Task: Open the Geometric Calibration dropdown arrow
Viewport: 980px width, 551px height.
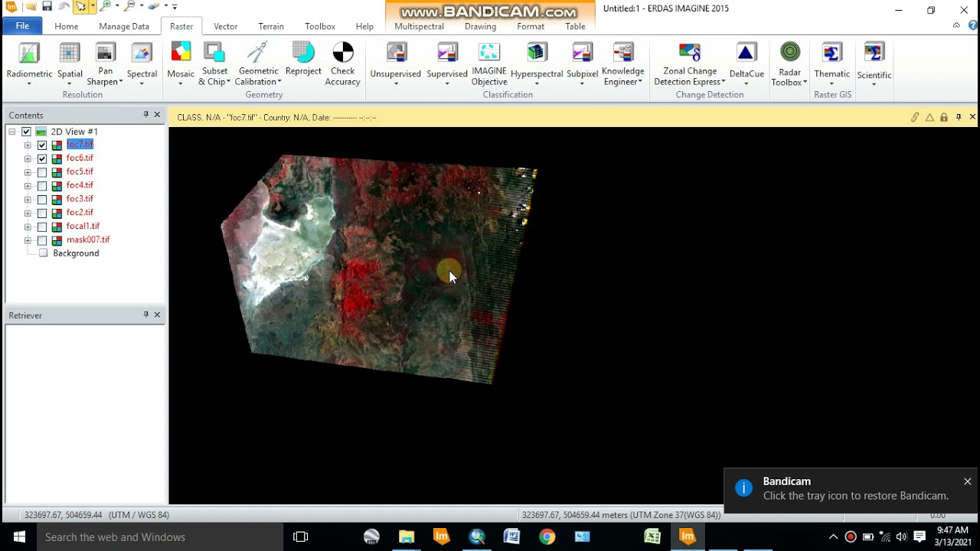Action: [x=279, y=83]
